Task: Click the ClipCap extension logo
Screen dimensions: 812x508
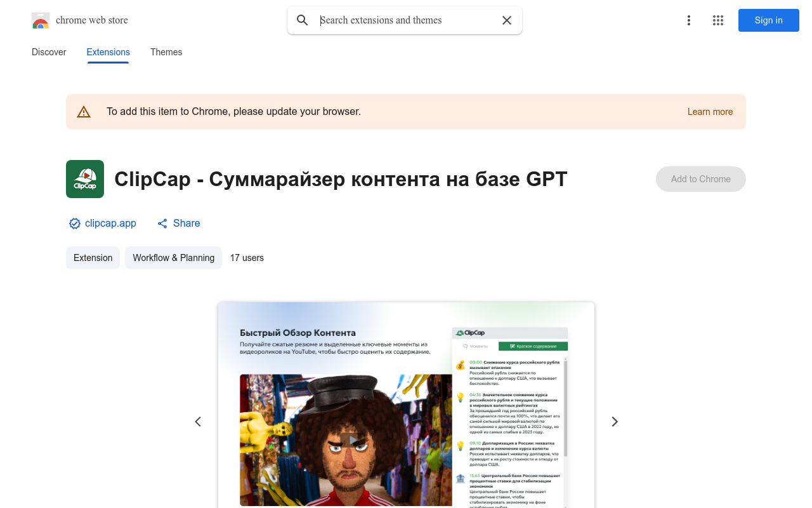Action: pyautogui.click(x=85, y=179)
